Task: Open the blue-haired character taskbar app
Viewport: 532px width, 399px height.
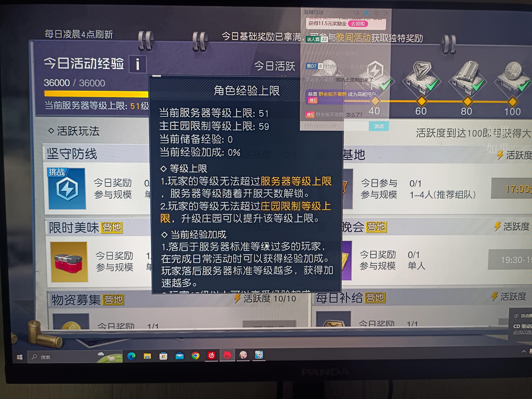Action: 259,355
